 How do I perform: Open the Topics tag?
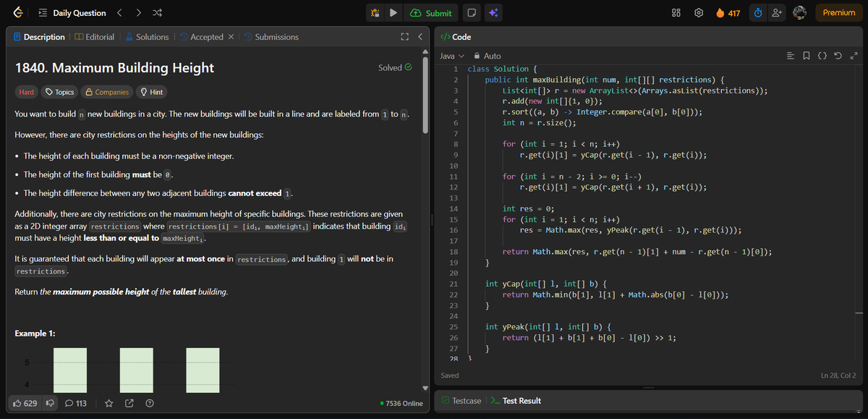(x=59, y=92)
